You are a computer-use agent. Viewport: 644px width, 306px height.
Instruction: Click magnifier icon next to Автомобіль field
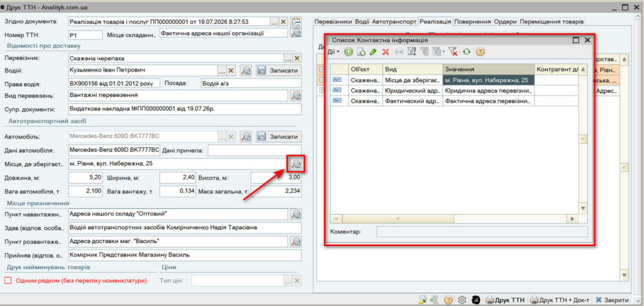click(246, 137)
